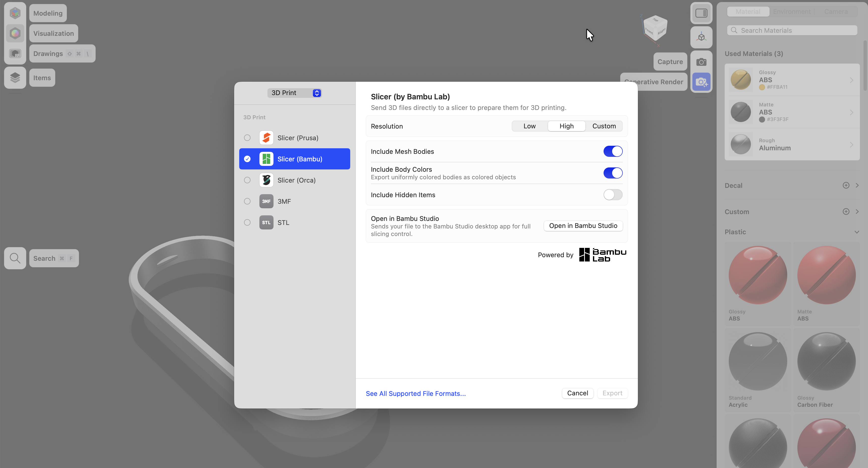Set Resolution to High

pyautogui.click(x=566, y=126)
